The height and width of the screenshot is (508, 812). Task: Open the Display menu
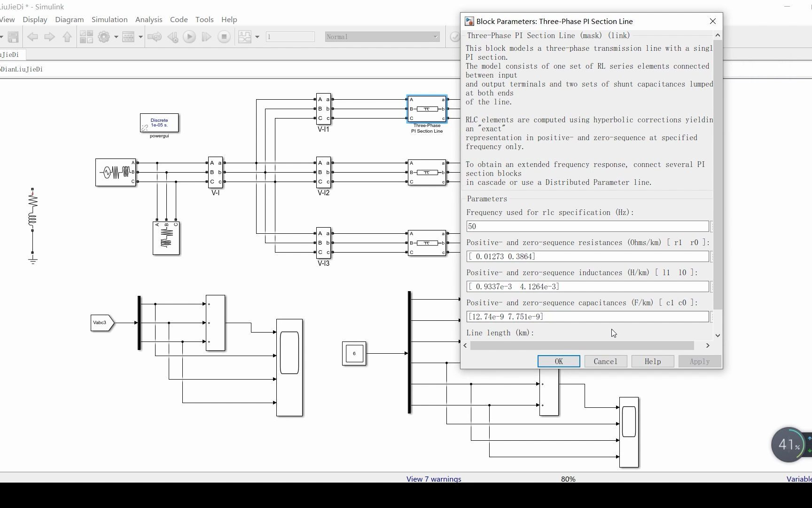tap(35, 19)
